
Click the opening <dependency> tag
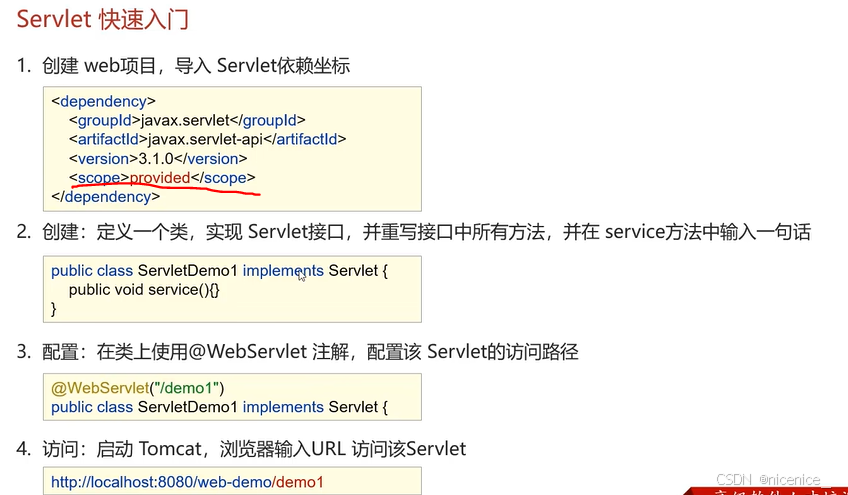click(x=103, y=101)
